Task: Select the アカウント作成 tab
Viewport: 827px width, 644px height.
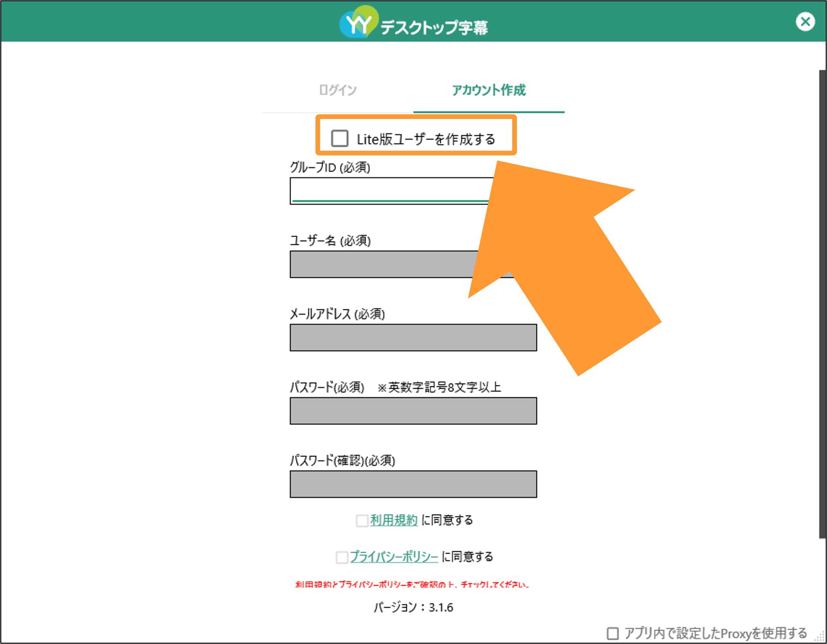Action: [489, 90]
